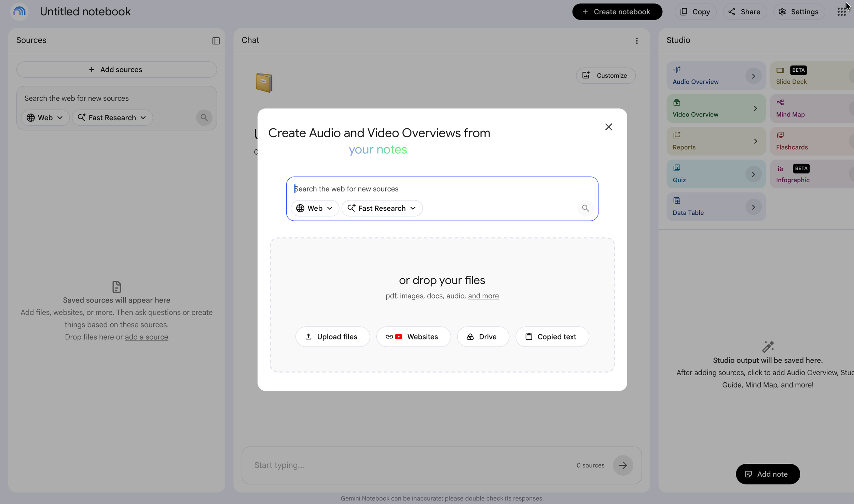
Task: Close the add sources dialog
Action: [x=608, y=127]
